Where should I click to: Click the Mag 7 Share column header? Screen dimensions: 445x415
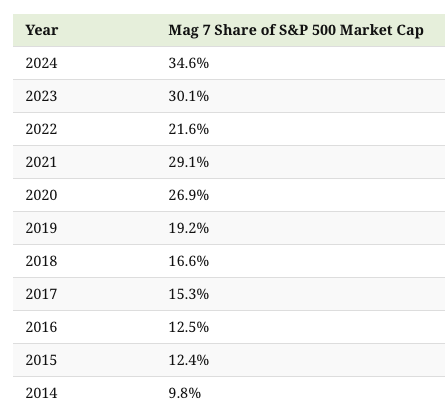point(296,30)
